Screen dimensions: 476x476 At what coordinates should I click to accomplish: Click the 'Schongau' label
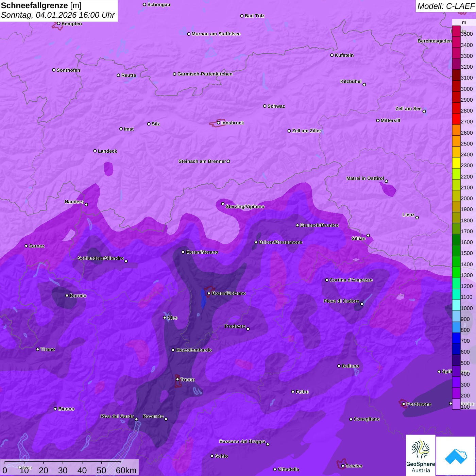[159, 5]
